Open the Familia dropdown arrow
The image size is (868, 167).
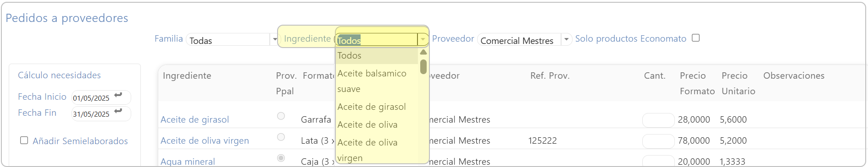tap(274, 39)
